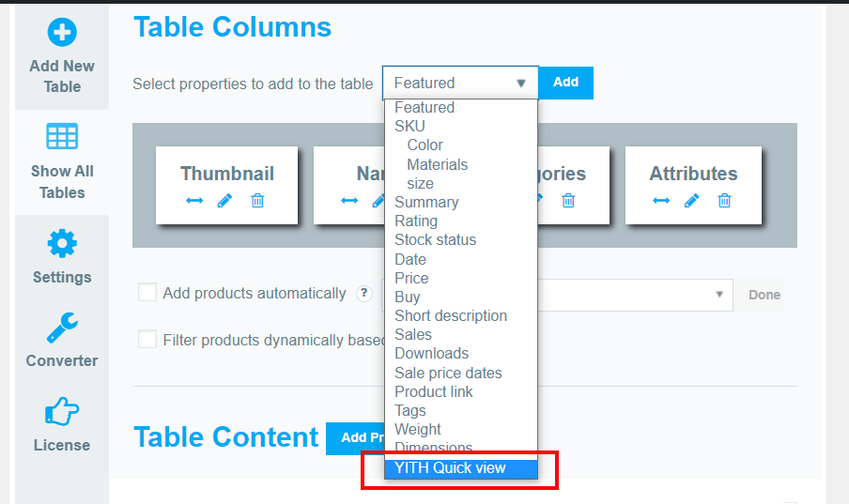Choose Stock status option in dropdown
Image resolution: width=849 pixels, height=504 pixels.
[436, 240]
